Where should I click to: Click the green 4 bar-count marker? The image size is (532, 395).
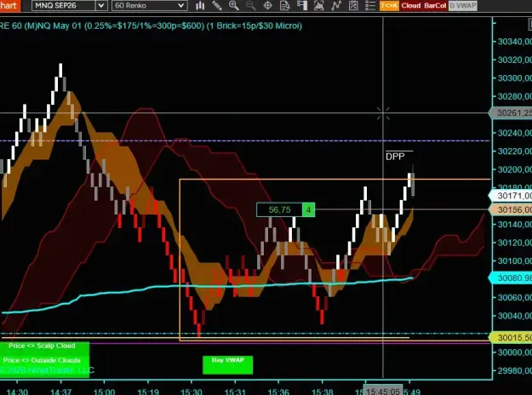pos(308,209)
